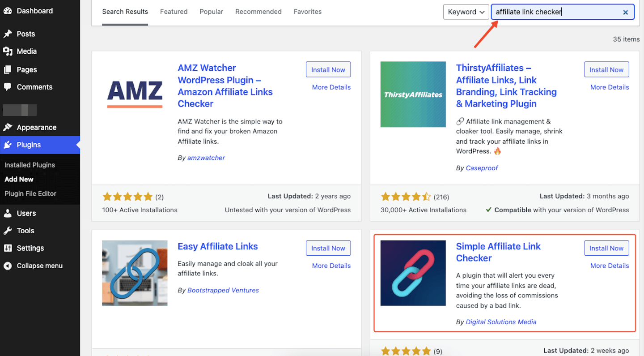Open More Details for Easy Affiliate Links
The width and height of the screenshot is (644, 356).
pyautogui.click(x=331, y=266)
